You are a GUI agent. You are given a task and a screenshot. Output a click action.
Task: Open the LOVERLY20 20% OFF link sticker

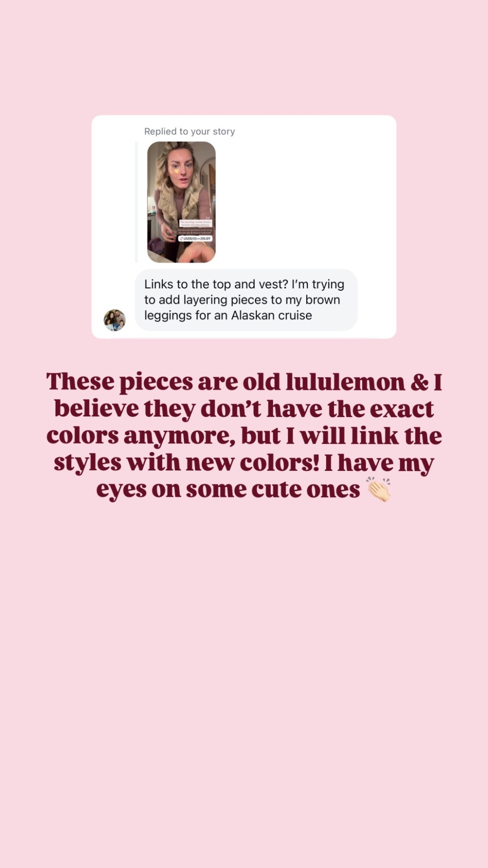[194, 239]
